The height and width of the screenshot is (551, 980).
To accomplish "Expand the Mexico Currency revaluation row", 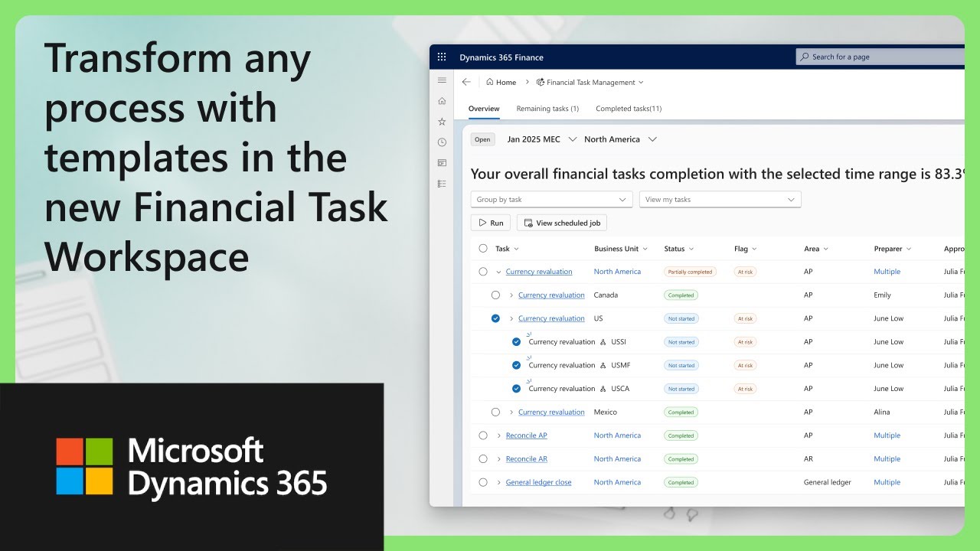I will pos(511,412).
